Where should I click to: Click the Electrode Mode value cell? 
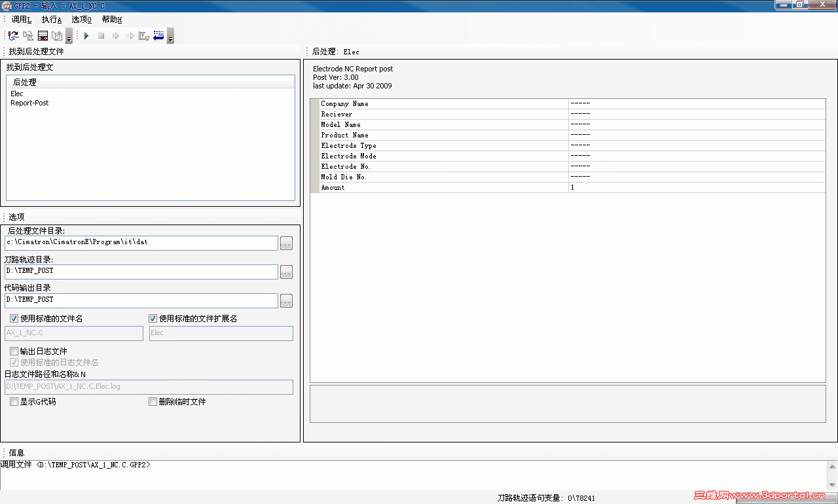(697, 156)
